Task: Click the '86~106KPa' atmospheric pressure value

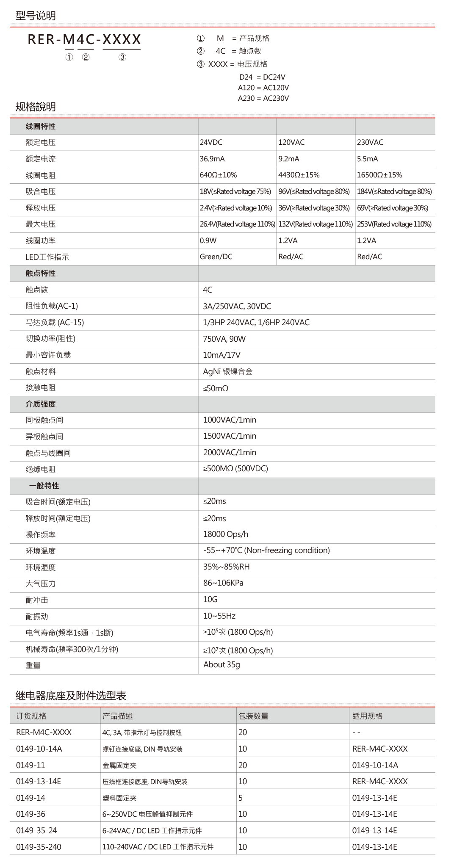Action: 223,583
